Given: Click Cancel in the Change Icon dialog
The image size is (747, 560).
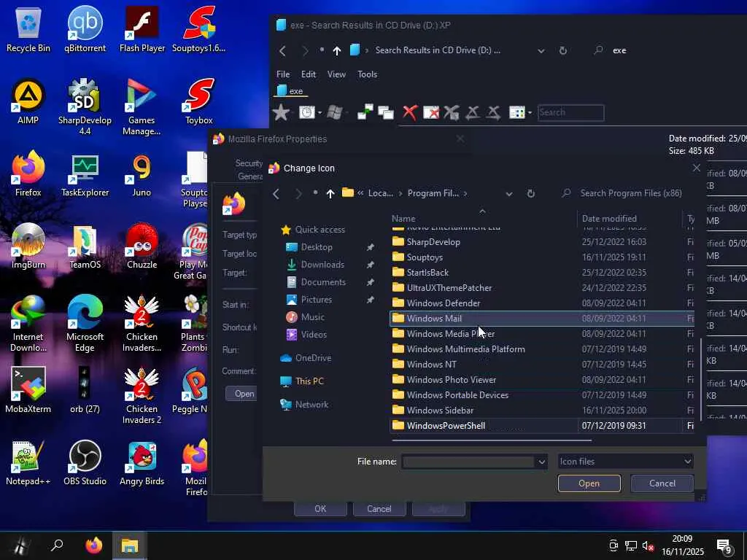Looking at the screenshot, I should (x=662, y=483).
